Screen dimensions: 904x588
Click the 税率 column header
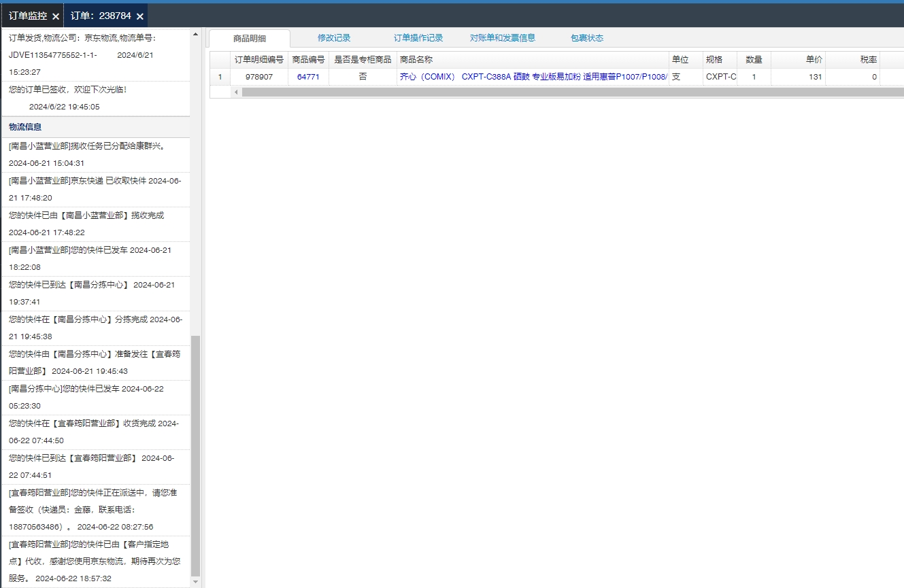tap(853, 60)
